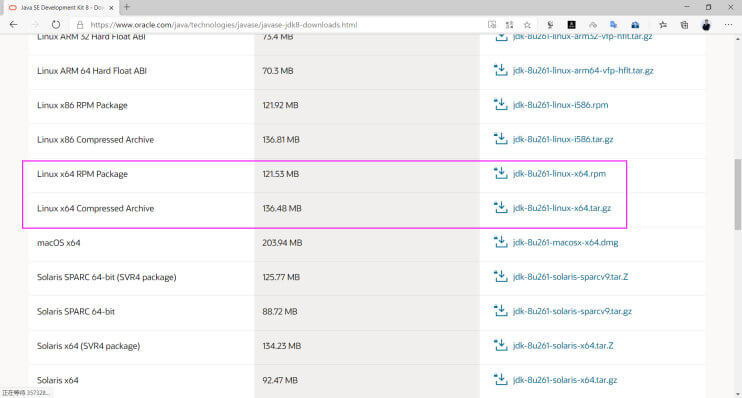742x398 pixels.
Task: Open the blue translate extension icon
Action: point(613,25)
